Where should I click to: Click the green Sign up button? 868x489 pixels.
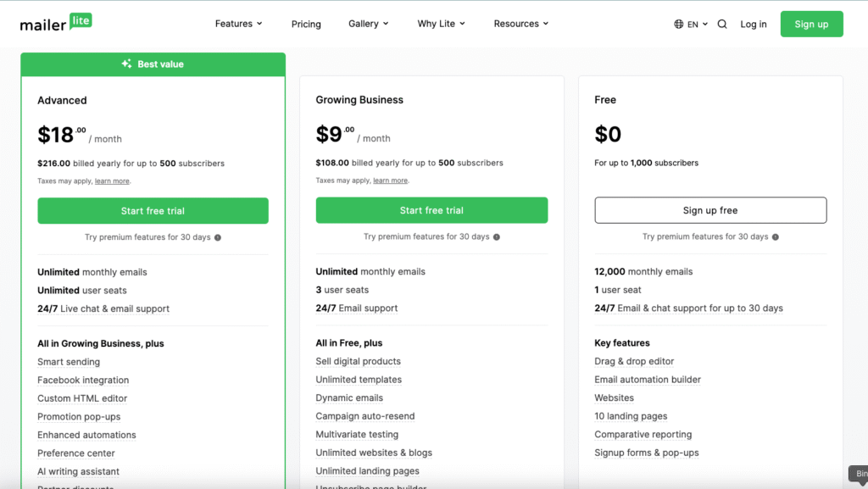coord(811,24)
